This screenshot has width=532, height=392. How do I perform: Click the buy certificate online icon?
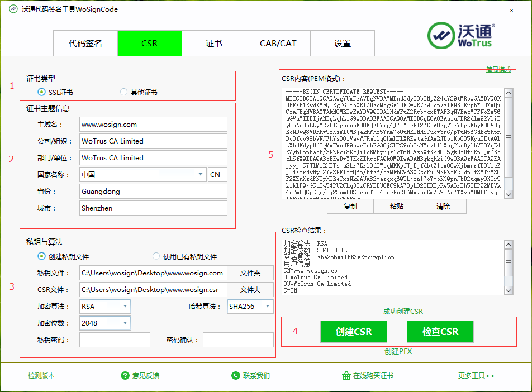pos(345,376)
